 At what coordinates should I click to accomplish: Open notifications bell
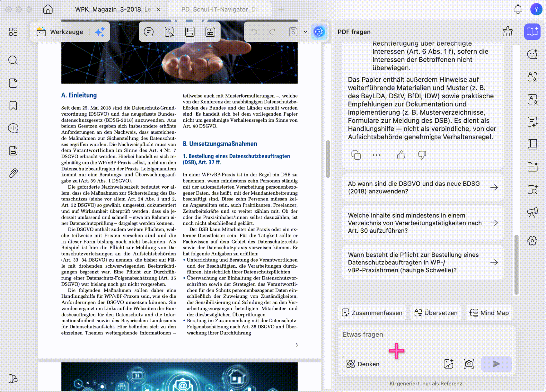518,9
